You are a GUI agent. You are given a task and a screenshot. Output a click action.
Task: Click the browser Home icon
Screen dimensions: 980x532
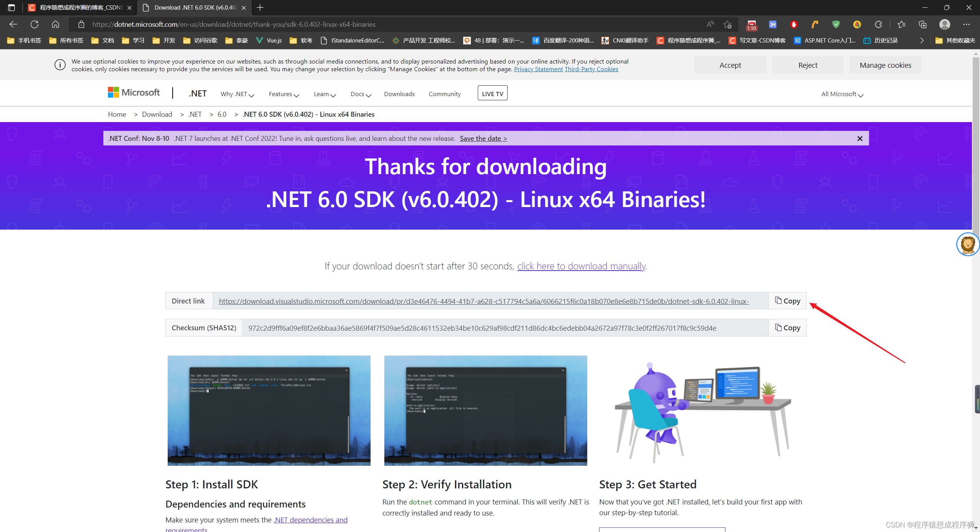[x=56, y=24]
